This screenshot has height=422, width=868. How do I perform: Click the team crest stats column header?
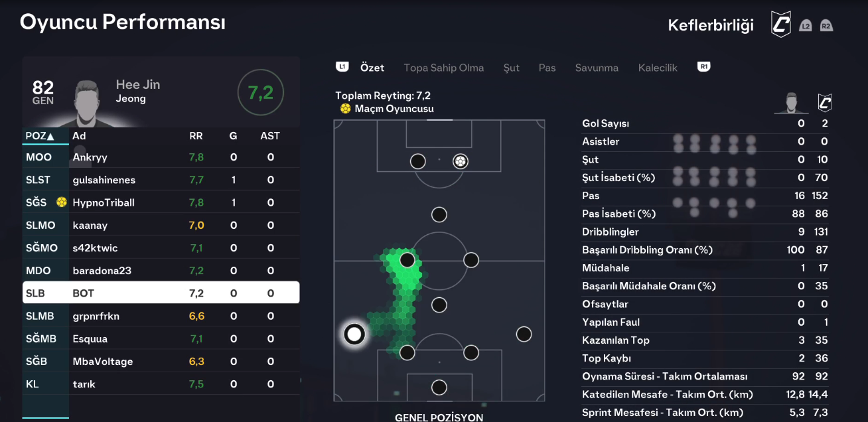click(824, 103)
